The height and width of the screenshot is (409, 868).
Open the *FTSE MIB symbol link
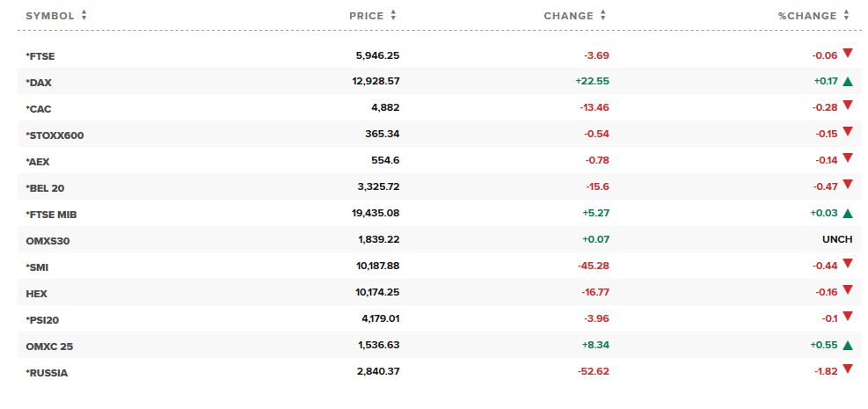point(52,215)
